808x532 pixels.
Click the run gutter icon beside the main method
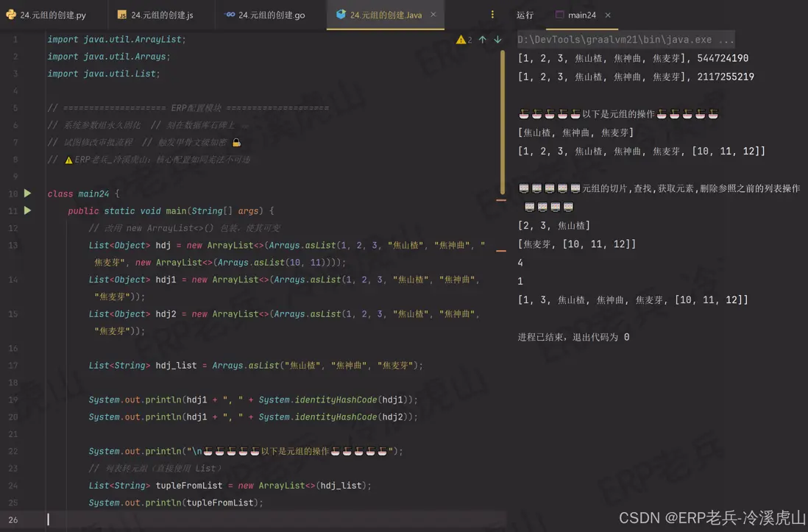point(26,211)
